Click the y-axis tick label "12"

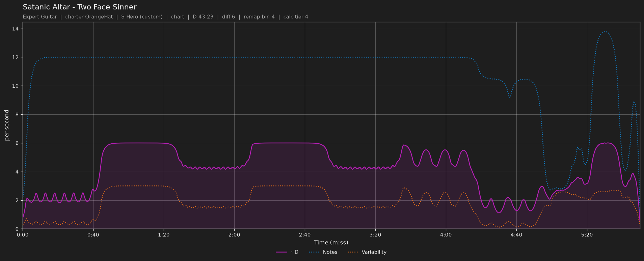click(16, 57)
